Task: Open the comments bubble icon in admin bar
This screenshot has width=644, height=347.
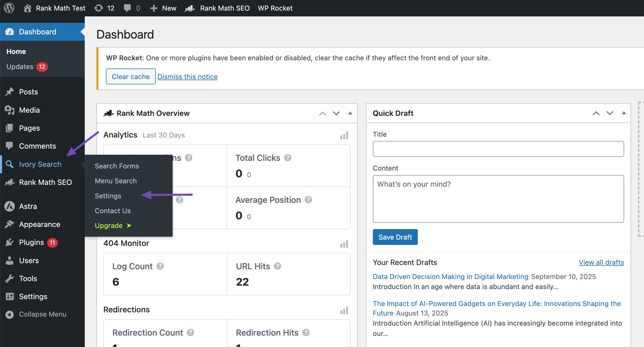Action: point(127,8)
